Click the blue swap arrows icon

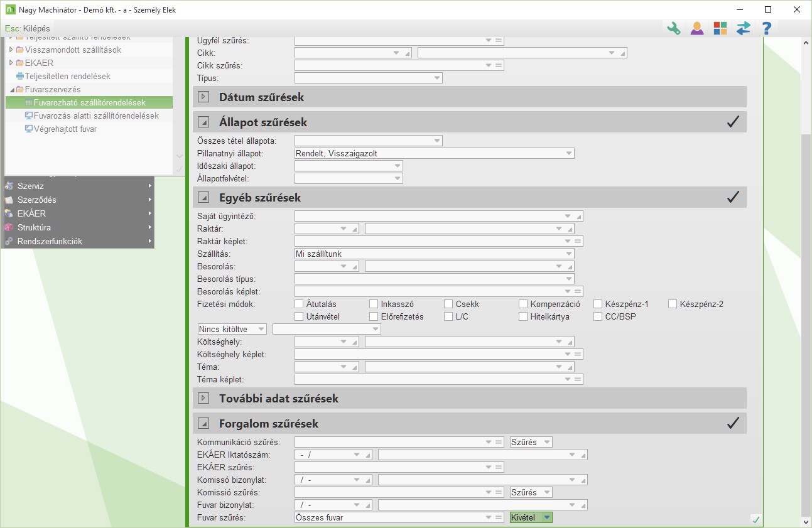tap(743, 28)
